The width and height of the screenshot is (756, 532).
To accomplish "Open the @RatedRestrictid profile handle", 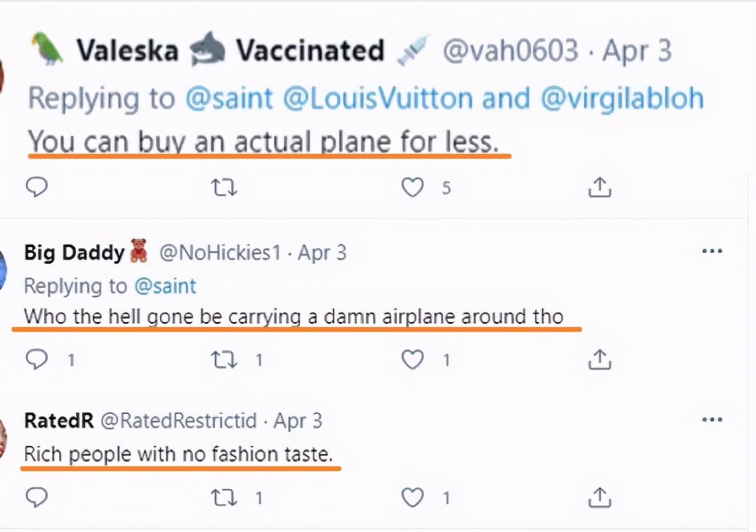I will point(179,421).
